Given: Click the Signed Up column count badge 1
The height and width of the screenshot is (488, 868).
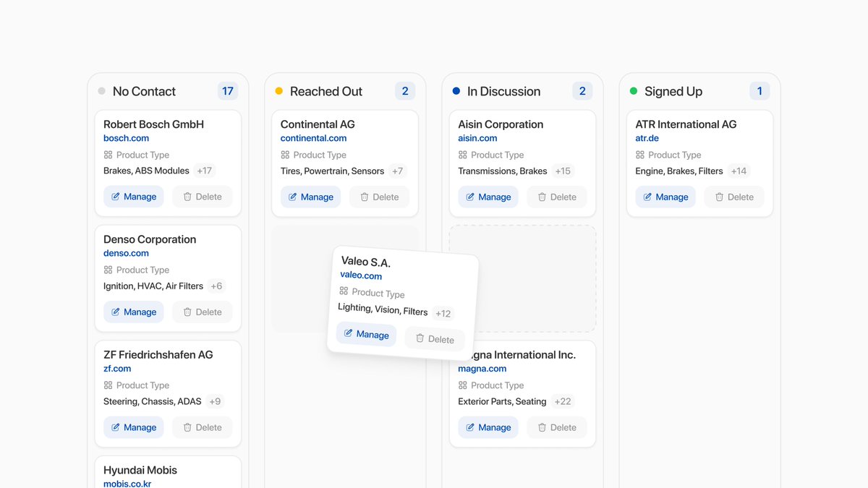Looking at the screenshot, I should click(x=759, y=91).
